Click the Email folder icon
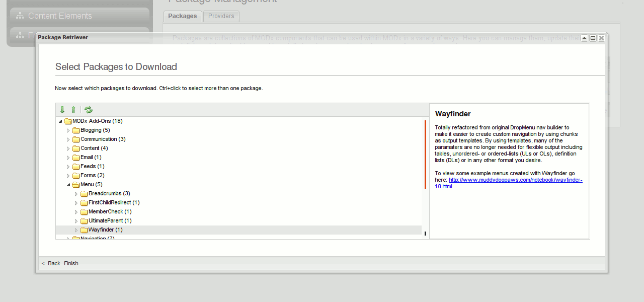Image resolution: width=644 pixels, height=302 pixels. (x=76, y=158)
